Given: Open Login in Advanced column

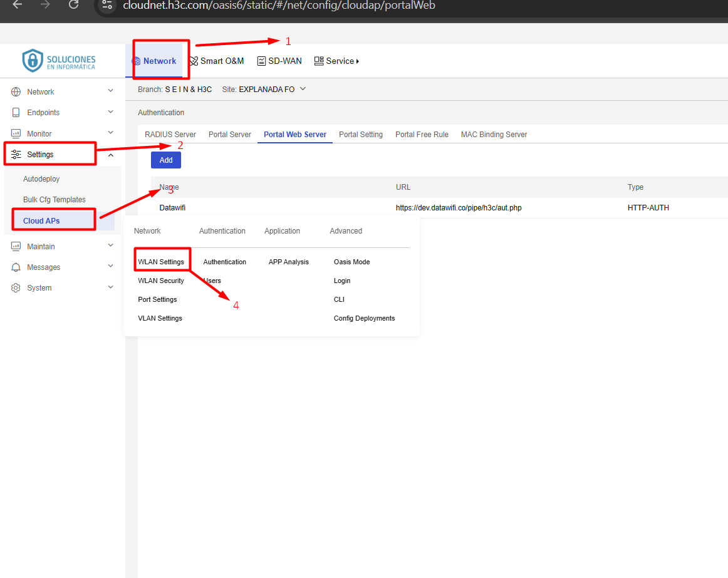Looking at the screenshot, I should pos(341,281).
